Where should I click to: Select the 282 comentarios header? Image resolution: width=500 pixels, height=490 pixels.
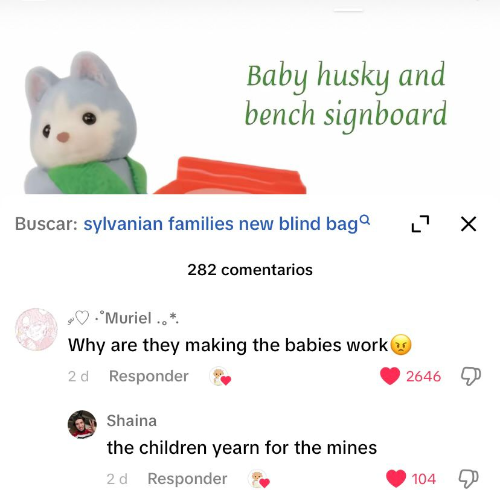250,270
